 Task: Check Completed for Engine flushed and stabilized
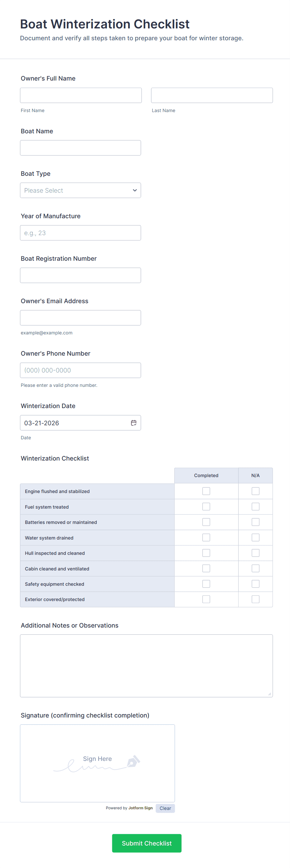[206, 491]
